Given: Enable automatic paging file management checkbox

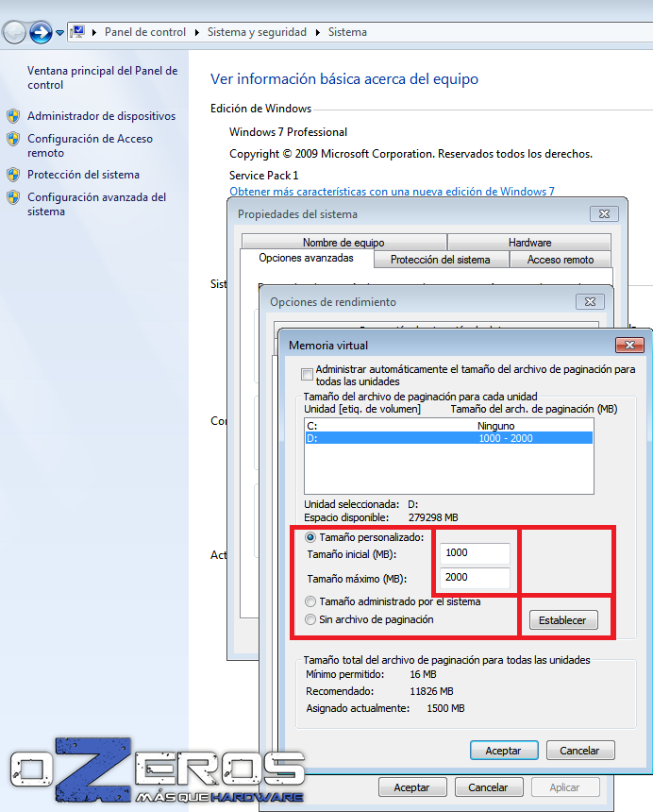Looking at the screenshot, I should click(307, 374).
